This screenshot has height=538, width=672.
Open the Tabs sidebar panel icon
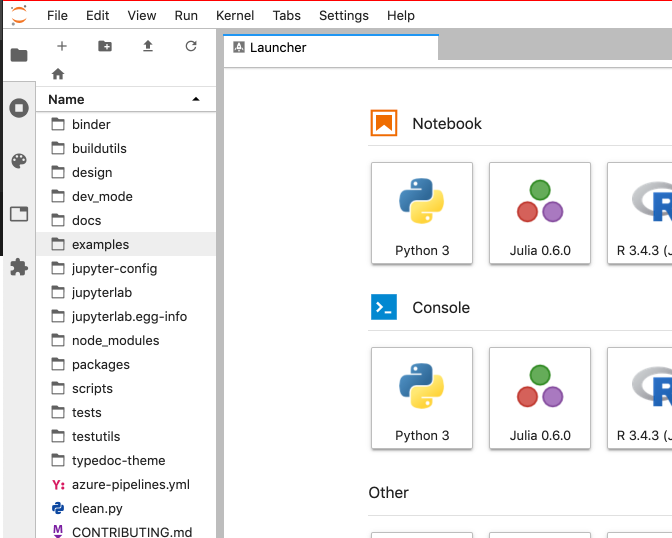19,214
